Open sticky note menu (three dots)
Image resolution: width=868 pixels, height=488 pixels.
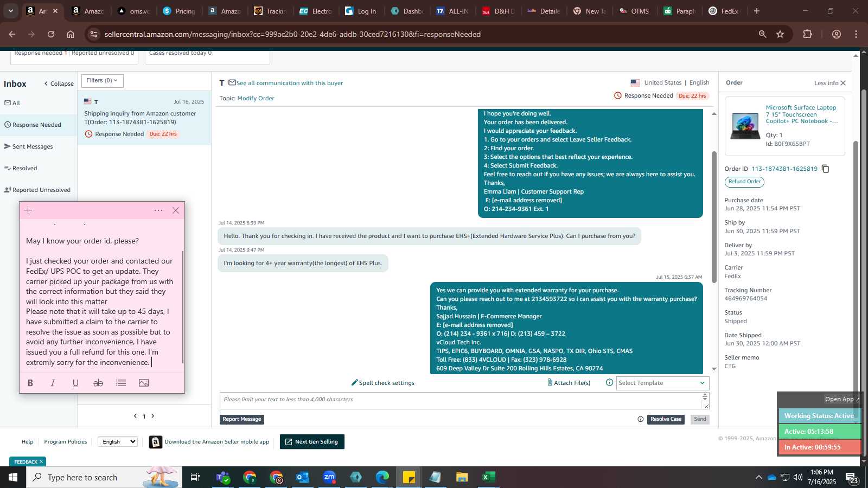(158, 210)
